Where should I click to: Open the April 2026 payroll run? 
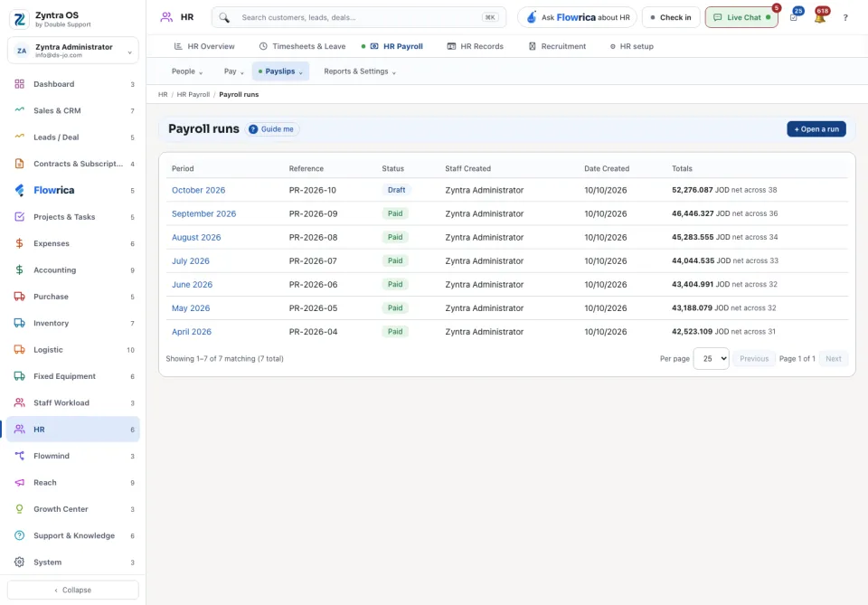tap(192, 332)
